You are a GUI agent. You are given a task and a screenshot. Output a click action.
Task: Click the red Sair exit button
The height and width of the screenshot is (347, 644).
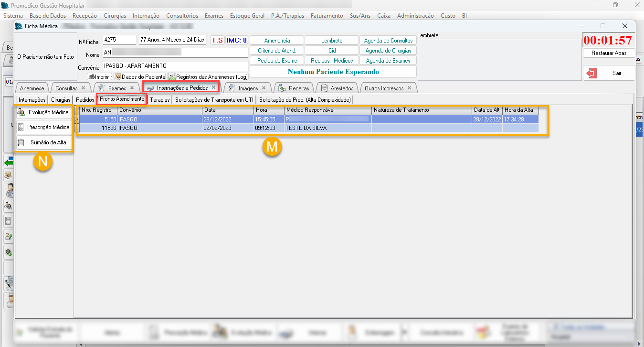pos(609,73)
